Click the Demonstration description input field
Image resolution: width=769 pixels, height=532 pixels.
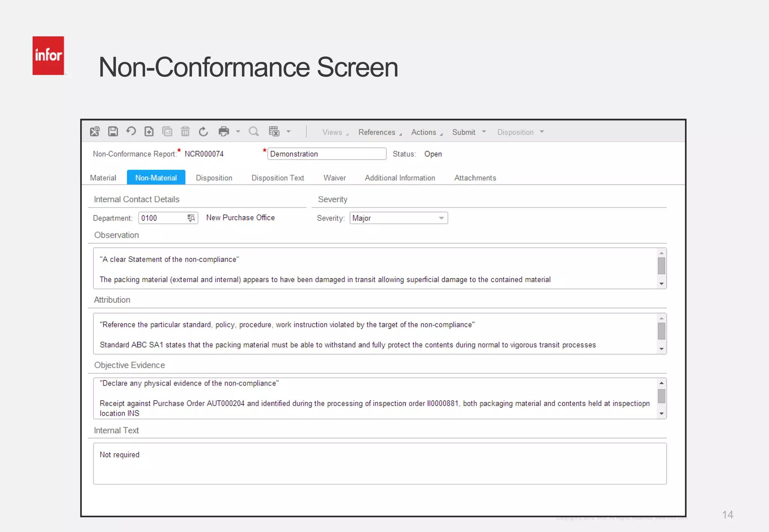coord(326,154)
